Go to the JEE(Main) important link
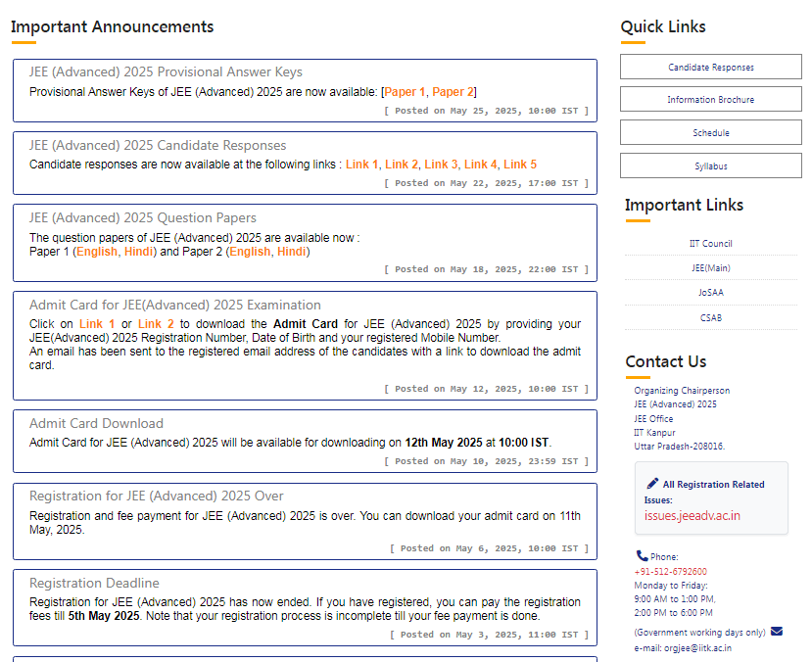 pos(710,268)
